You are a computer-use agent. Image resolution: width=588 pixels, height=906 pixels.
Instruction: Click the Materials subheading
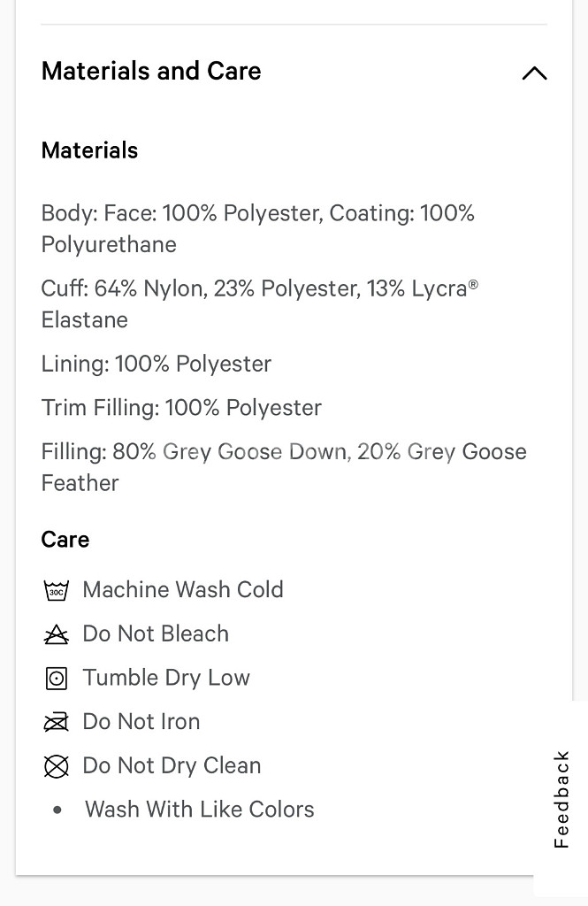point(89,150)
